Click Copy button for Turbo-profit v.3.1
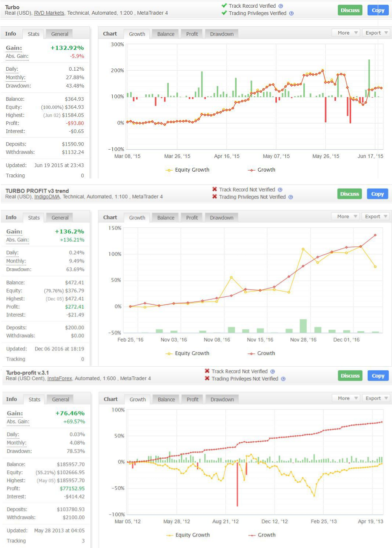 (378, 376)
